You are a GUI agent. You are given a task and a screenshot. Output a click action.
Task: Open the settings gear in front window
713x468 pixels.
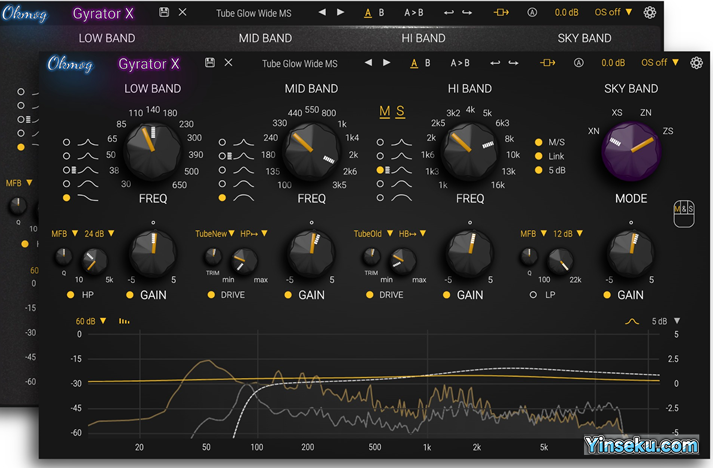[697, 63]
